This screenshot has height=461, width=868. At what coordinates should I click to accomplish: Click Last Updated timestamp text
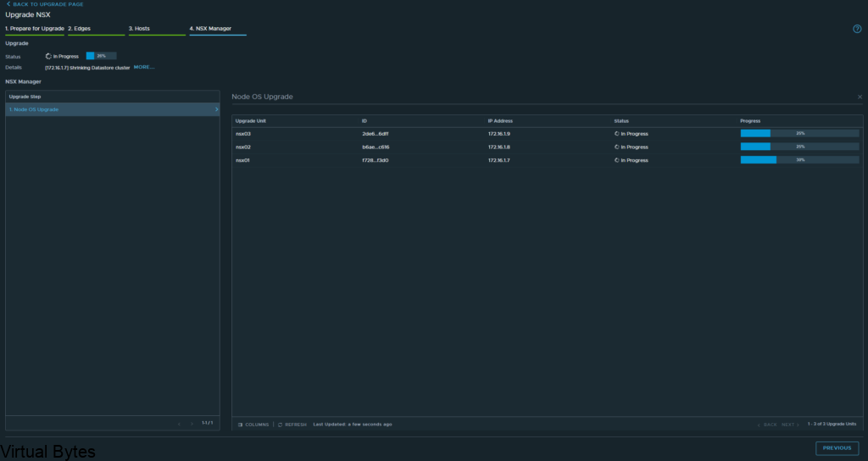(353, 425)
